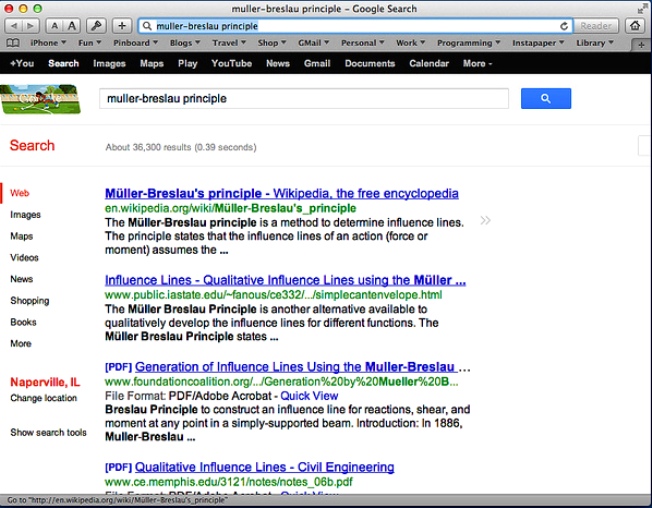The image size is (652, 508).
Task: Open Generation of Influence Lines PDF result
Action: (x=294, y=367)
